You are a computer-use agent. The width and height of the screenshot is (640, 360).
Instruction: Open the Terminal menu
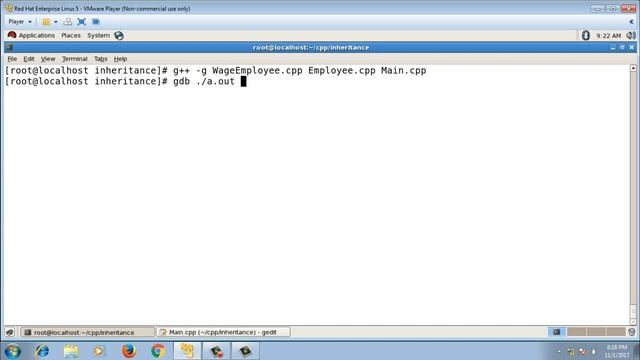(x=75, y=59)
